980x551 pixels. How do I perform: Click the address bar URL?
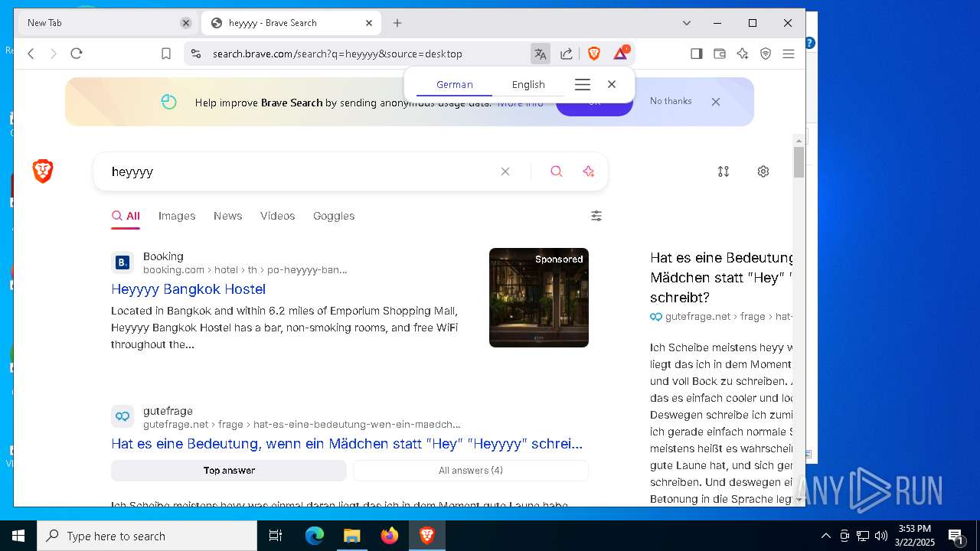click(x=338, y=54)
